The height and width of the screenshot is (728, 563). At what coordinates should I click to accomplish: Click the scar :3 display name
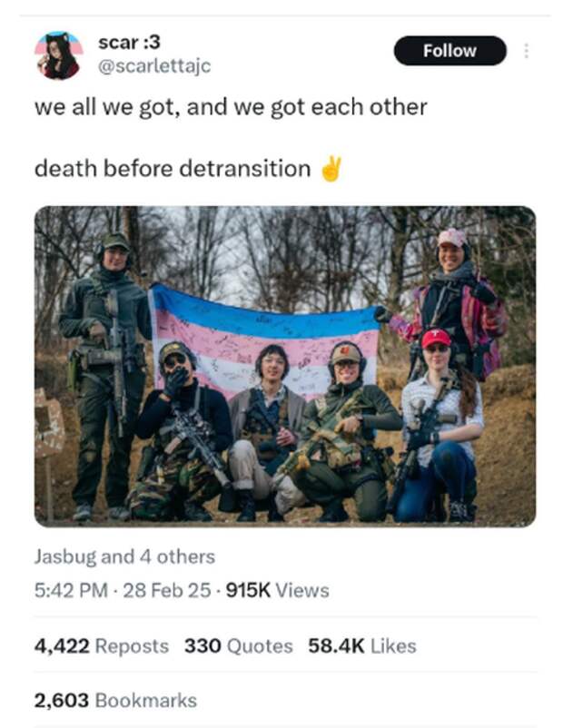point(129,43)
